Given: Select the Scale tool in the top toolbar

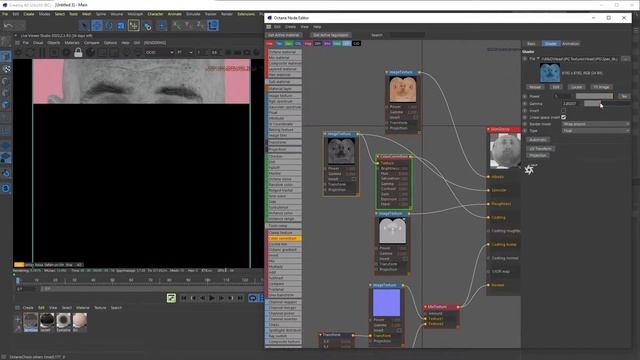Looking at the screenshot, I should [x=121, y=26].
